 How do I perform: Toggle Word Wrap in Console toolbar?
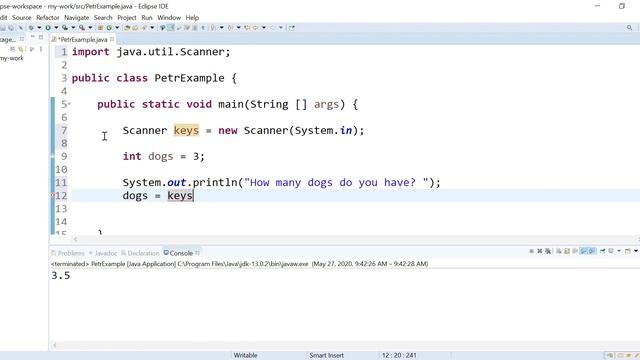point(575,251)
